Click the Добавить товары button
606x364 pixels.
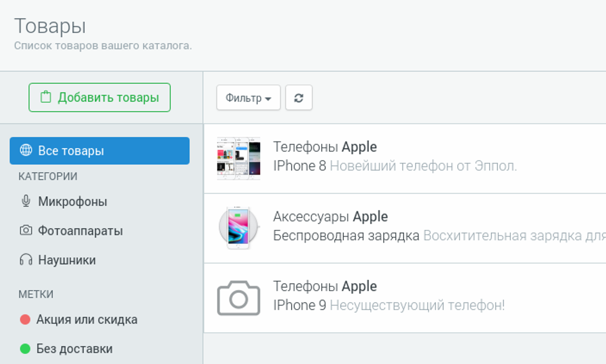[x=100, y=98]
